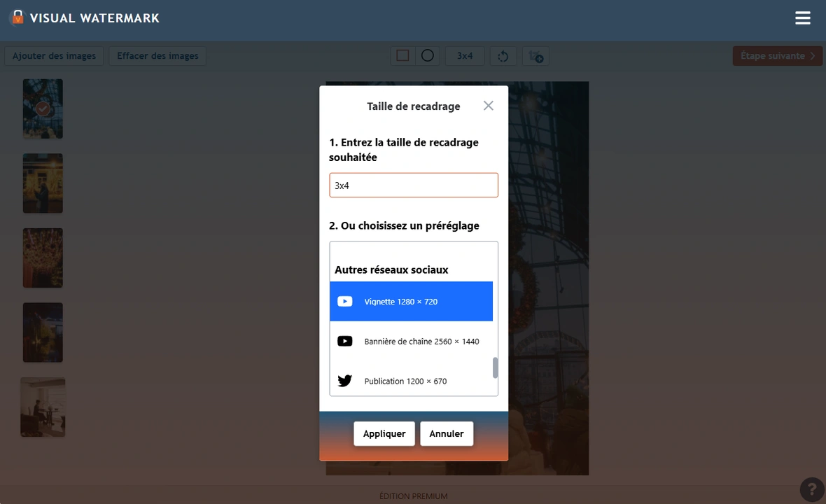This screenshot has height=504, width=826.
Task: Open the 3x4 crop ratio dropdown
Action: click(x=465, y=56)
